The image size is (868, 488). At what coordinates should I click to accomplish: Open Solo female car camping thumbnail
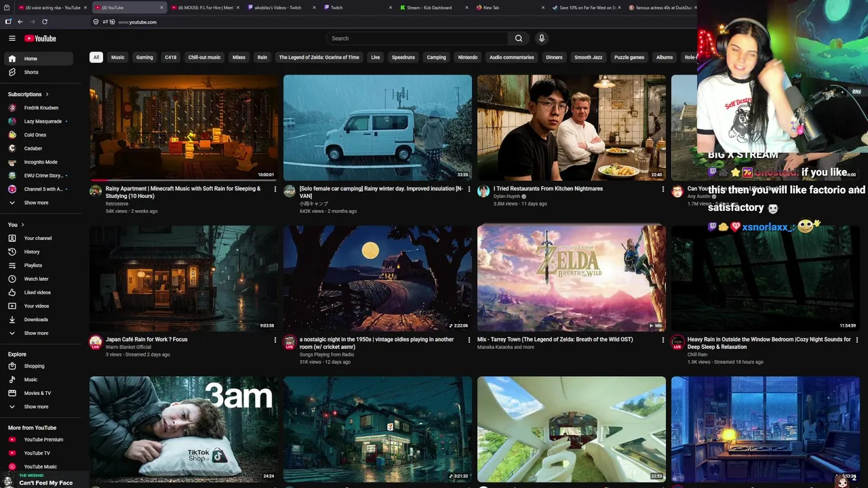point(378,127)
